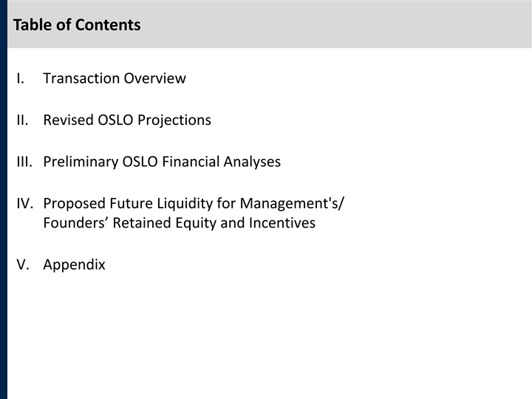Click the "Proposed Future Liquidity for Management's/" line
This screenshot has width=532, height=399.
(194, 203)
